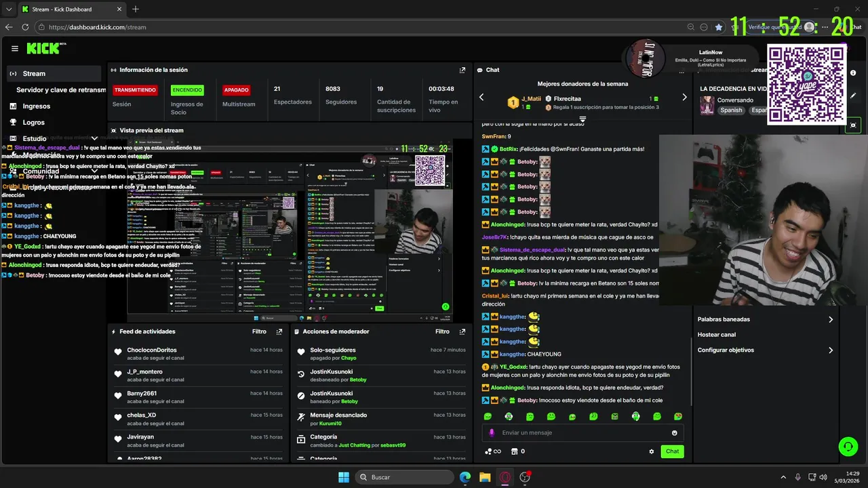Click the stream preview video
This screenshot has width=868, height=488.
tap(290, 230)
